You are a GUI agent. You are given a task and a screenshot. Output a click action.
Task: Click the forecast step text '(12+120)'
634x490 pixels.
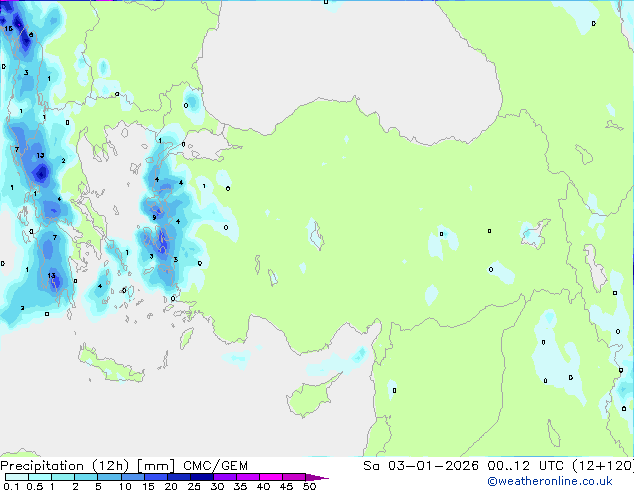tap(603, 466)
